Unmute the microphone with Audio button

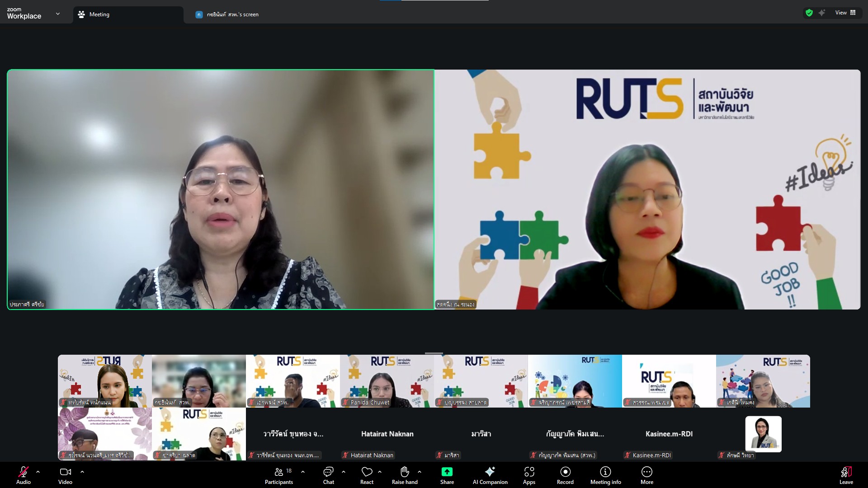click(24, 475)
